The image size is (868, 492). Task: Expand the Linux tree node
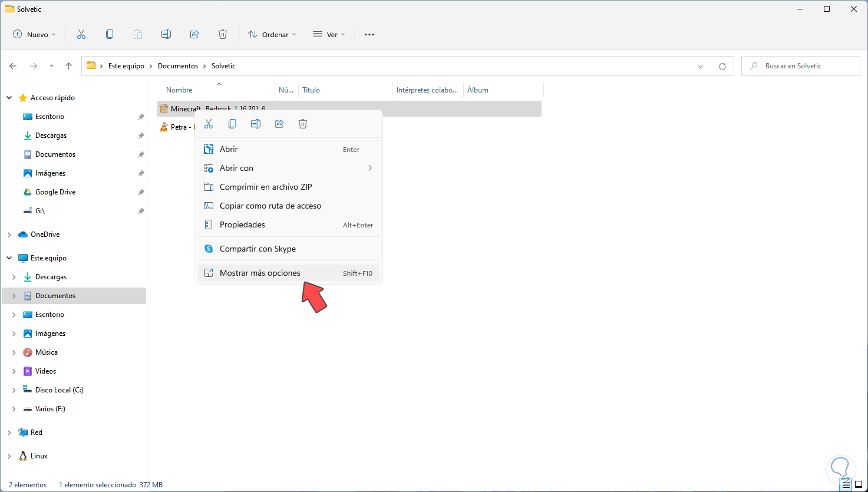tap(9, 456)
